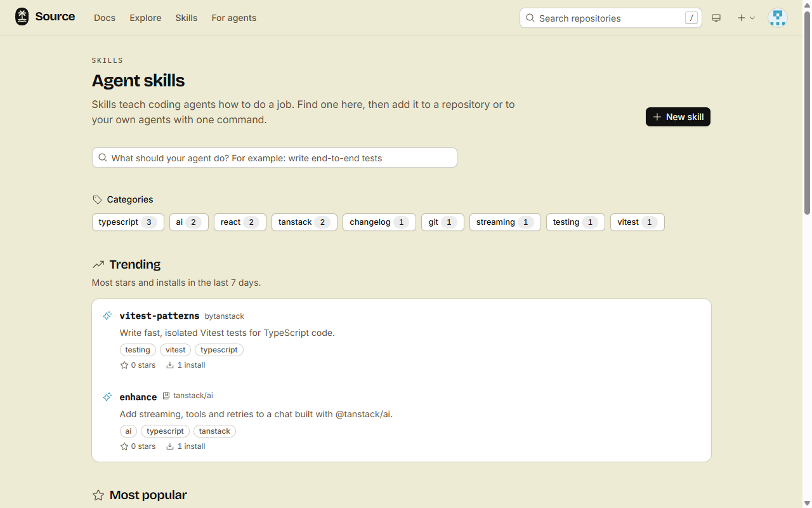The width and height of the screenshot is (812, 508).
Task: Open the Explore nav item
Action: pos(145,18)
